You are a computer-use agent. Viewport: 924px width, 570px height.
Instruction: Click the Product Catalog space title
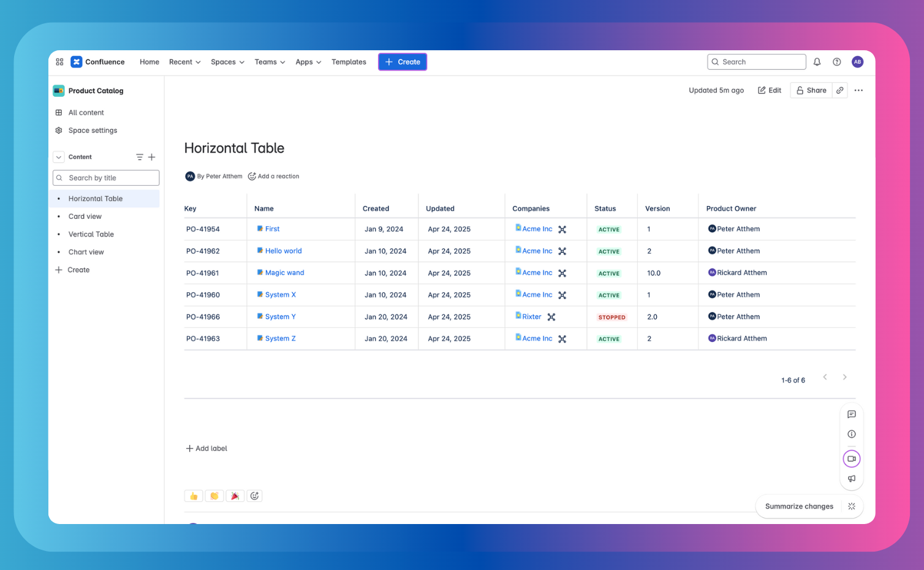pos(96,91)
